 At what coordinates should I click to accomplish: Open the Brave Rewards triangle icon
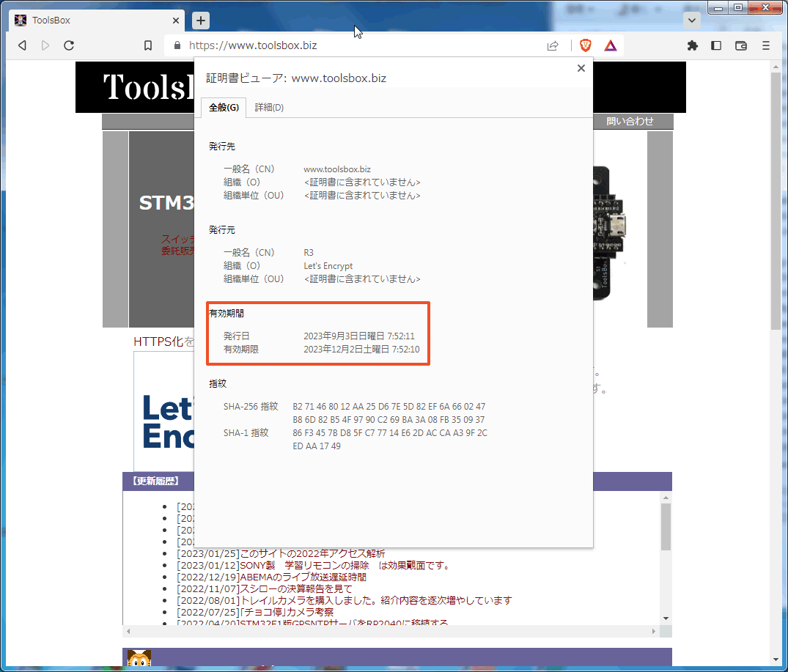610,45
